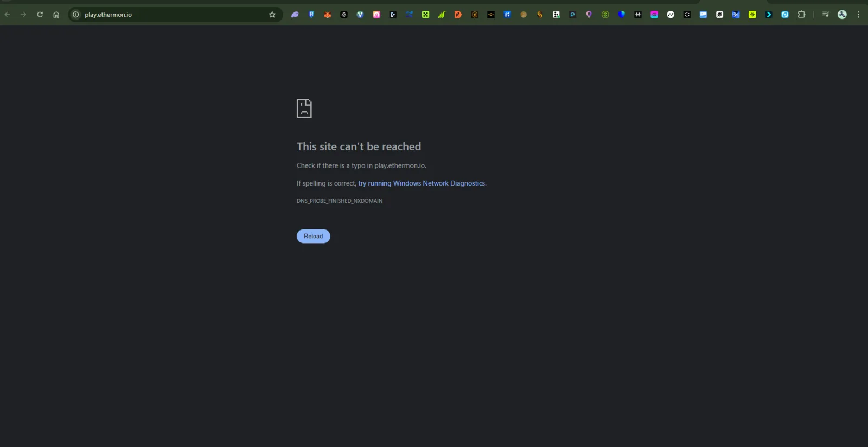Open the green circle hexagon extension
The image size is (868, 447).
(x=605, y=15)
